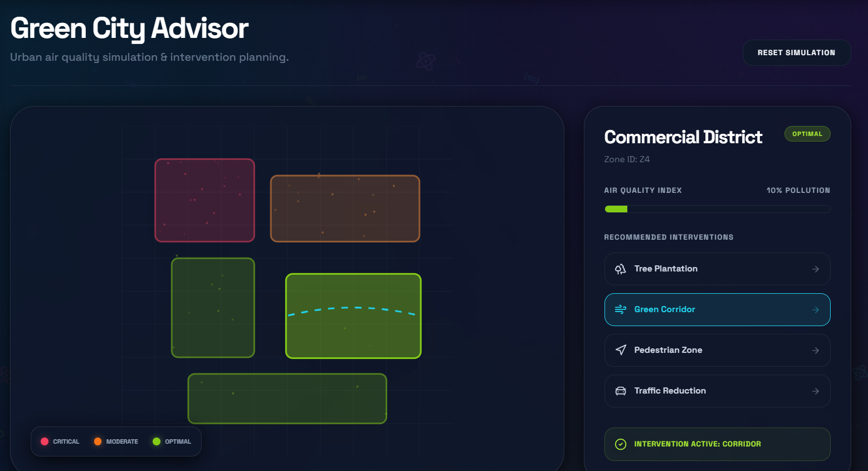Viewport: 868px width, 471px height.
Task: Click the car icon beside Traffic Reduction
Action: pyautogui.click(x=621, y=391)
